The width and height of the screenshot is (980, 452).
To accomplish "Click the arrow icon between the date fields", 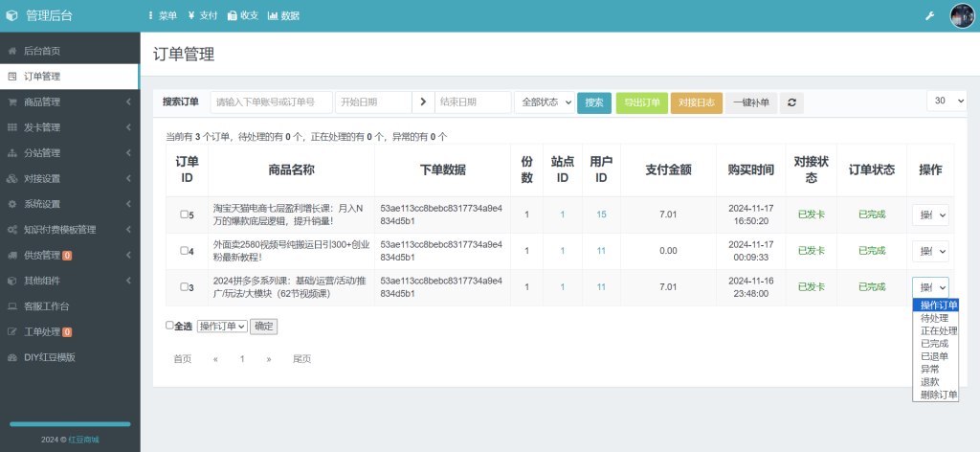I will tap(423, 102).
